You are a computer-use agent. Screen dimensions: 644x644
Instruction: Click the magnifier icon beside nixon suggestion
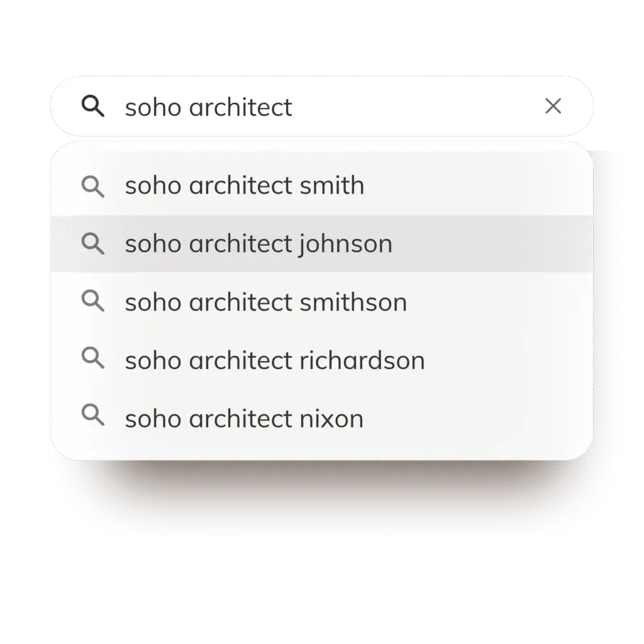[93, 415]
